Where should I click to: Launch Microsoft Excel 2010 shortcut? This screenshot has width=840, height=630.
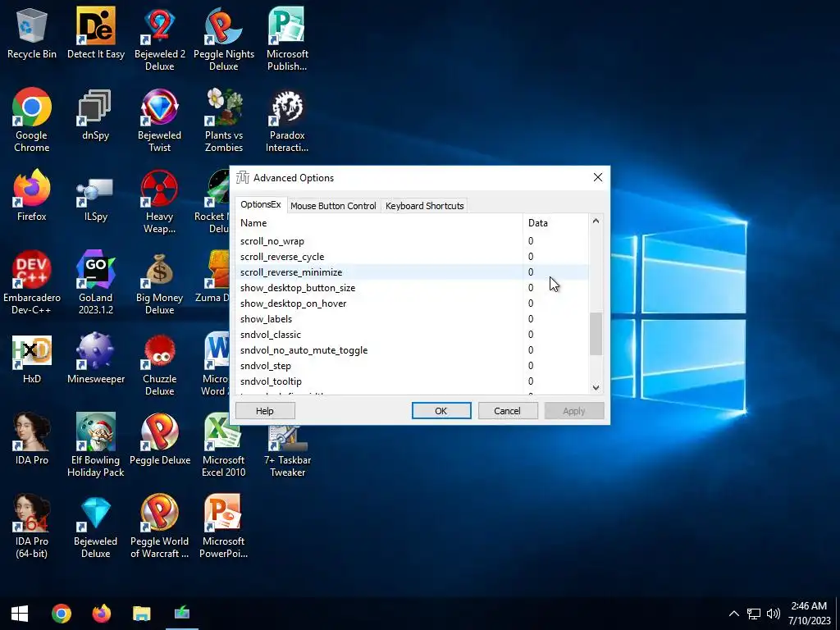click(223, 445)
